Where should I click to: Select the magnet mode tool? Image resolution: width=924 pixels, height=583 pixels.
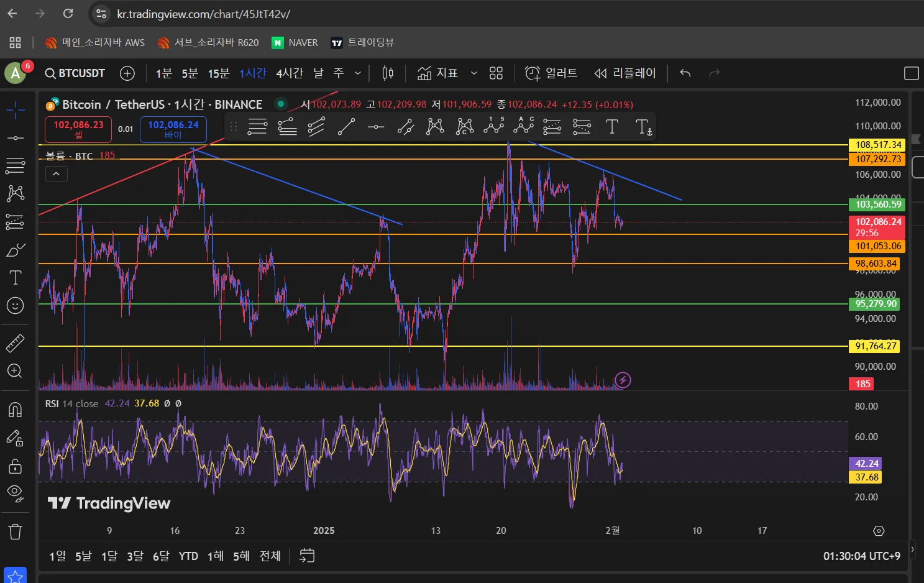15,410
